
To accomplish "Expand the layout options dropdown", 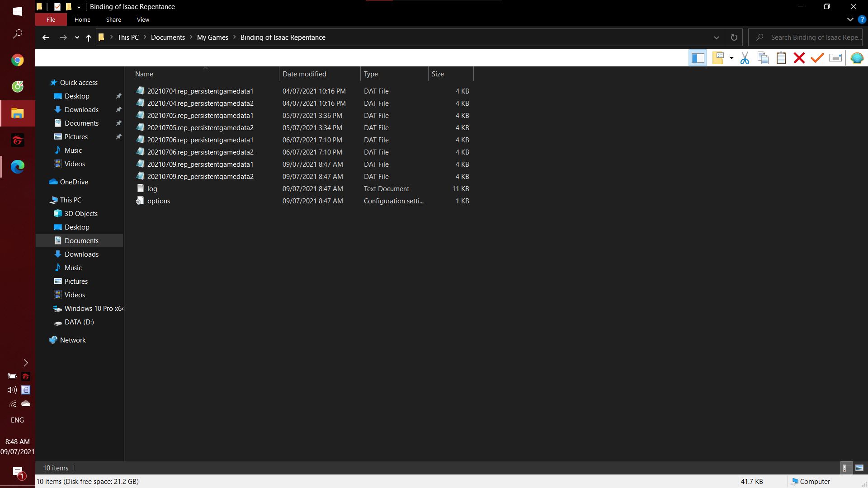I will tap(732, 58).
